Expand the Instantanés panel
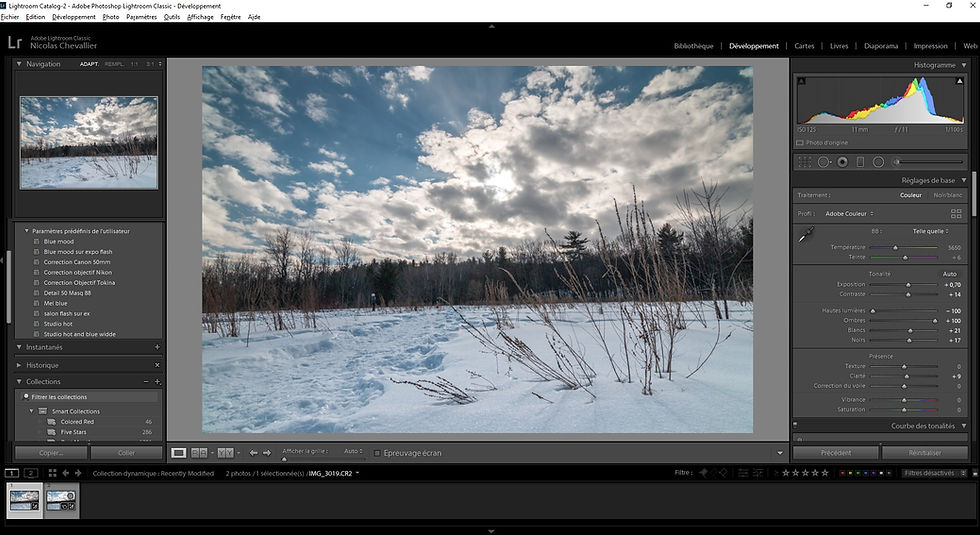980x535 pixels. pos(19,347)
